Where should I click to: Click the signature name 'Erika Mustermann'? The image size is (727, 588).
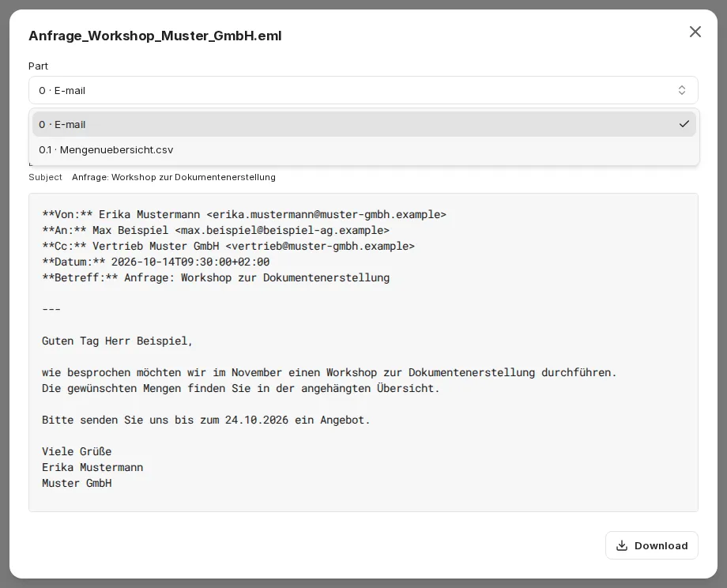(92, 467)
